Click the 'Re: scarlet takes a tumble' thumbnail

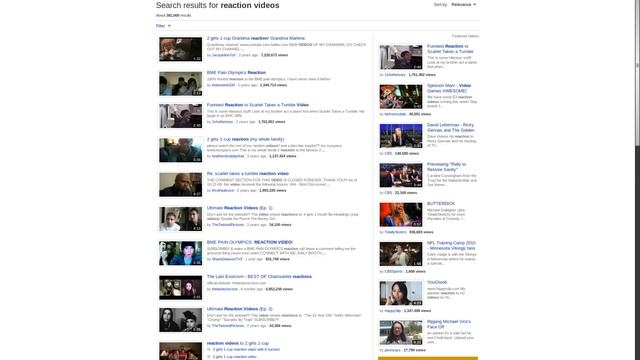(180, 184)
